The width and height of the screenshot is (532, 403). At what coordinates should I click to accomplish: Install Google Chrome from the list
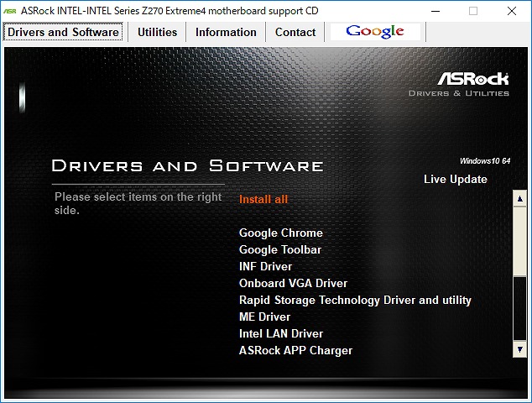[280, 233]
